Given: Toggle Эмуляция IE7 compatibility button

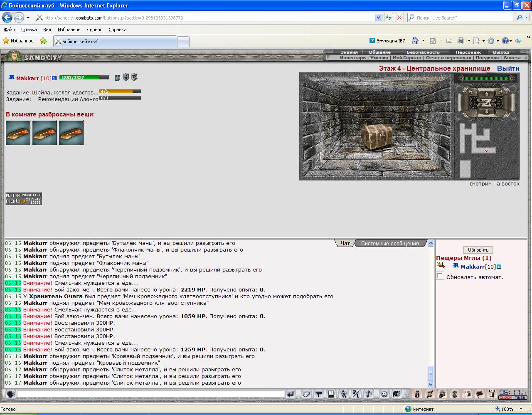Looking at the screenshot, I should [x=387, y=41].
